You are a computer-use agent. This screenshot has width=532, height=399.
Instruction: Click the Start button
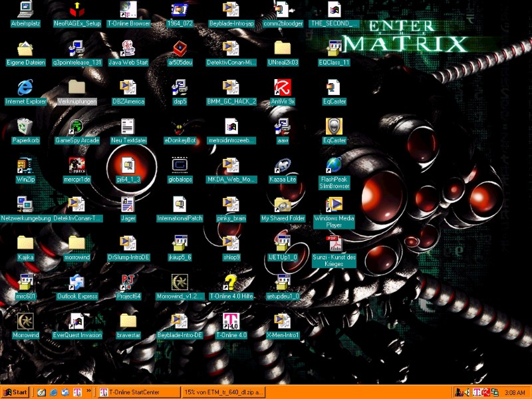(15, 392)
